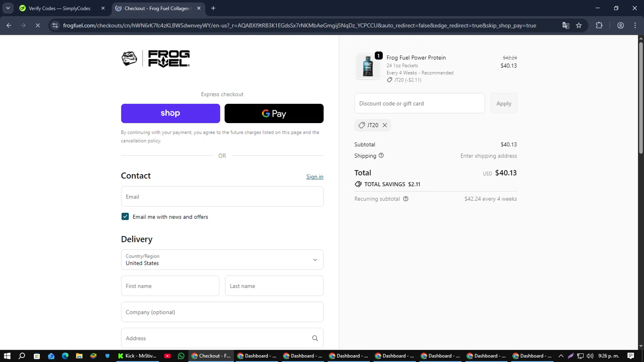Open the network tray icon
644x362 pixels.
coord(580,356)
